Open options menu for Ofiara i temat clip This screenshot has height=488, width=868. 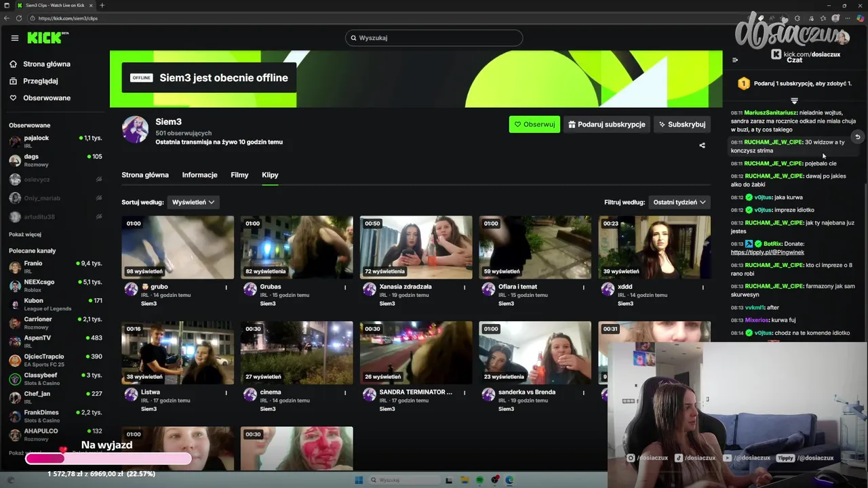[583, 287]
